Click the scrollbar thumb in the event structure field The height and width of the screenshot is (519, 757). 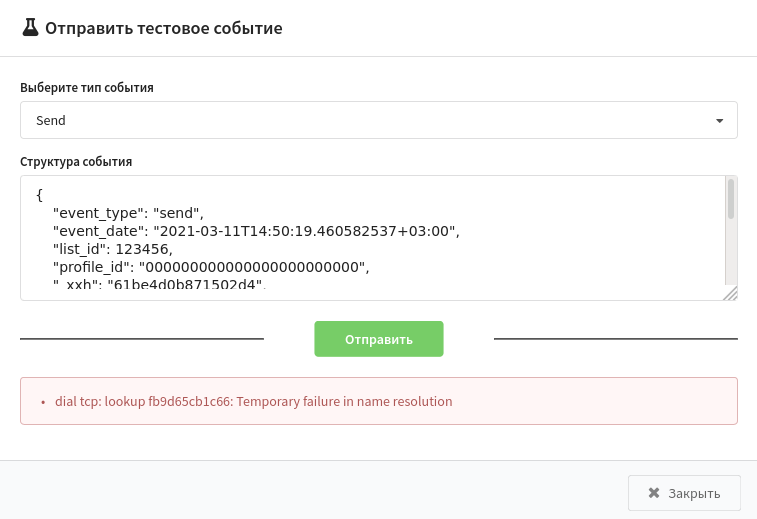pos(731,199)
